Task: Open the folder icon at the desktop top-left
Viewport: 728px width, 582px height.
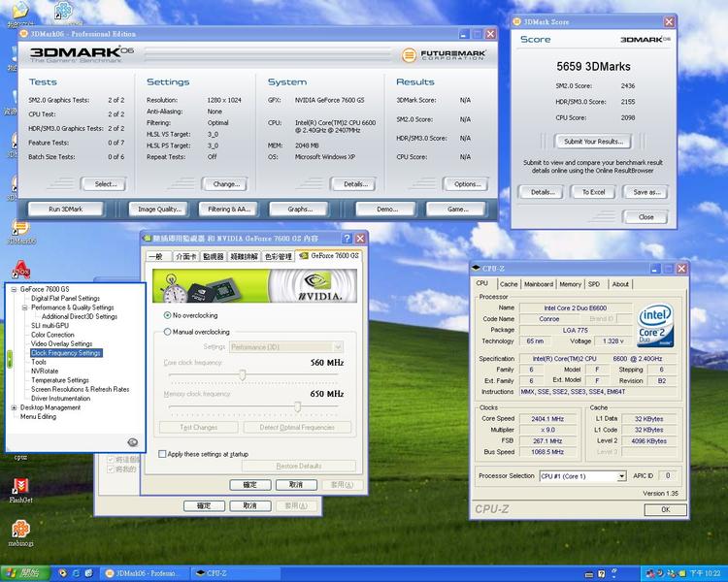Action: pyautogui.click(x=18, y=11)
